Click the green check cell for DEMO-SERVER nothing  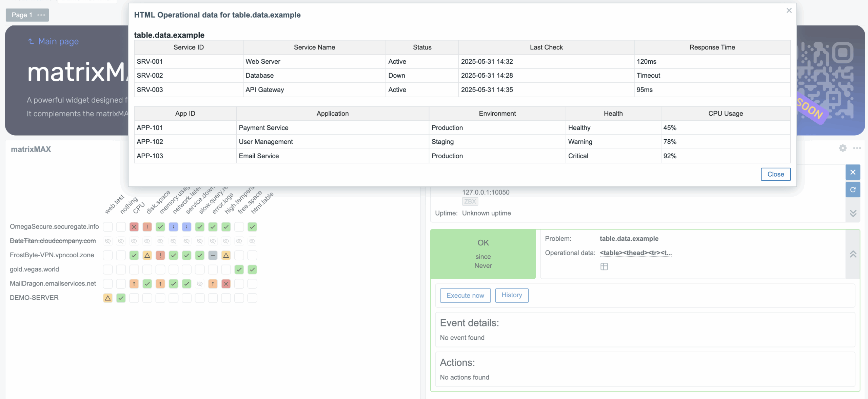tap(121, 298)
